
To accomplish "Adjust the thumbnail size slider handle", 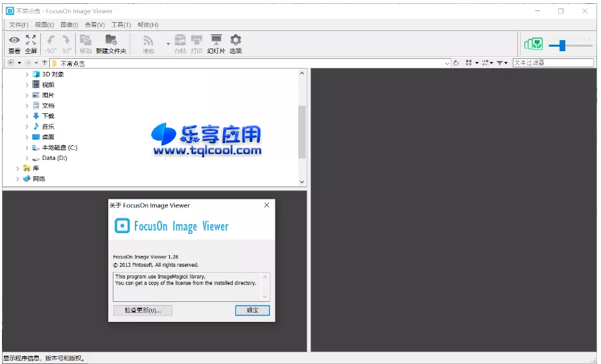I will click(562, 45).
